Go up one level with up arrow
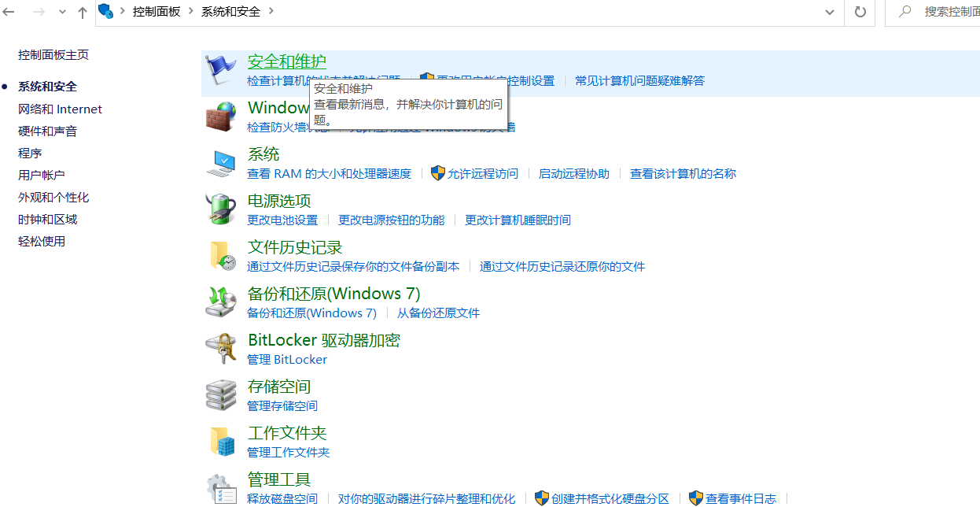The height and width of the screenshot is (507, 980). tap(83, 12)
